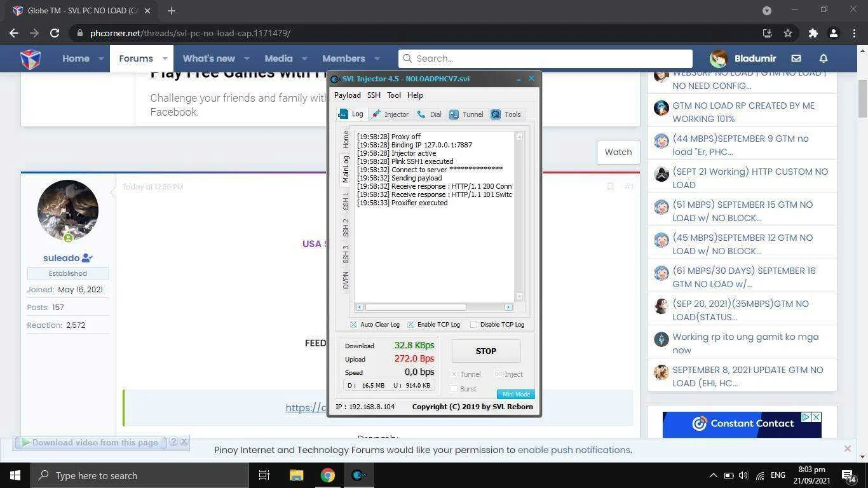Open the SSH menu in SVL Injector
Image resolution: width=868 pixels, height=488 pixels.
pyautogui.click(x=374, y=95)
